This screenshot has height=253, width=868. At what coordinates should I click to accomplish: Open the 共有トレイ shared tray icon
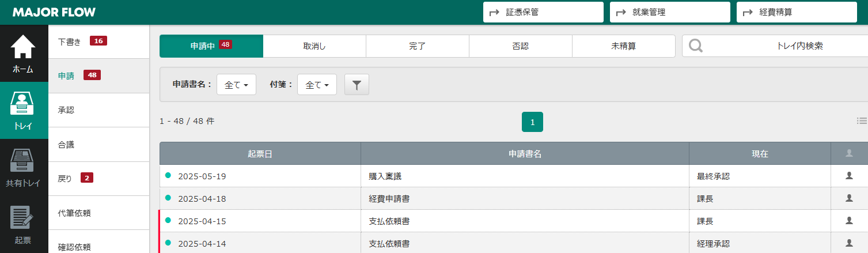click(x=24, y=167)
